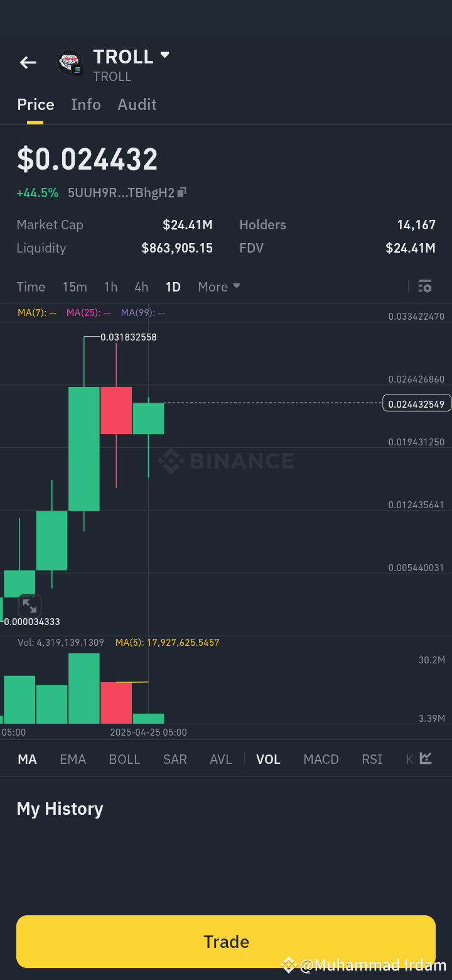Select the 1h chart interval

click(x=110, y=286)
